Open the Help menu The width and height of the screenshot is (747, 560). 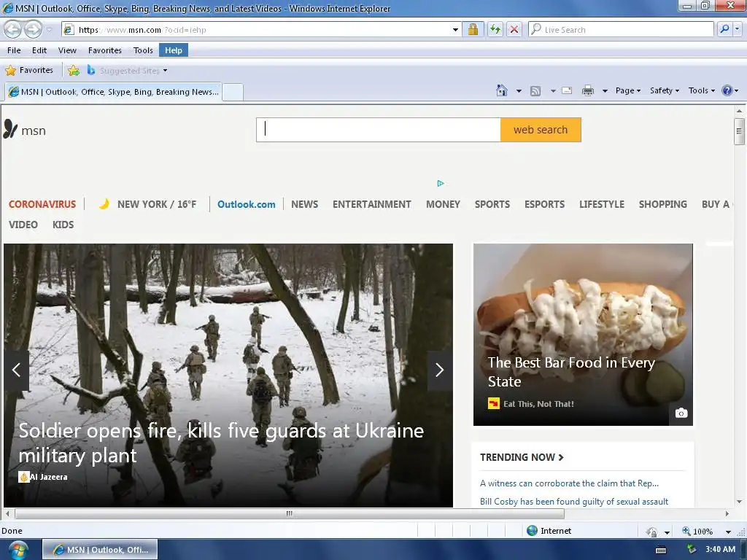pos(174,50)
